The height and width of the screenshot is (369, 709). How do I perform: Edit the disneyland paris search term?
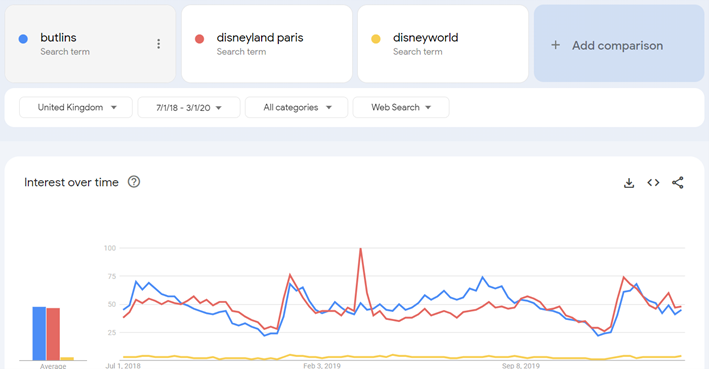pyautogui.click(x=267, y=44)
